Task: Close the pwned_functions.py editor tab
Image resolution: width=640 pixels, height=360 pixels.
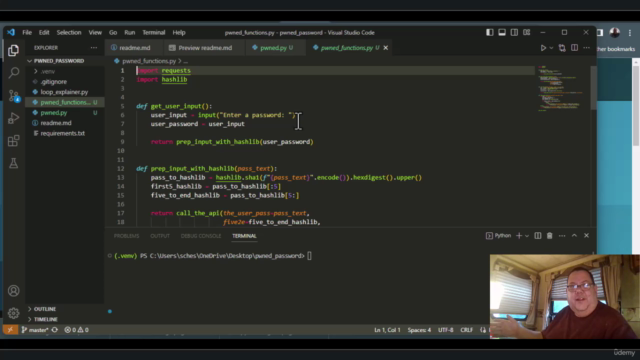Action: [x=385, y=48]
